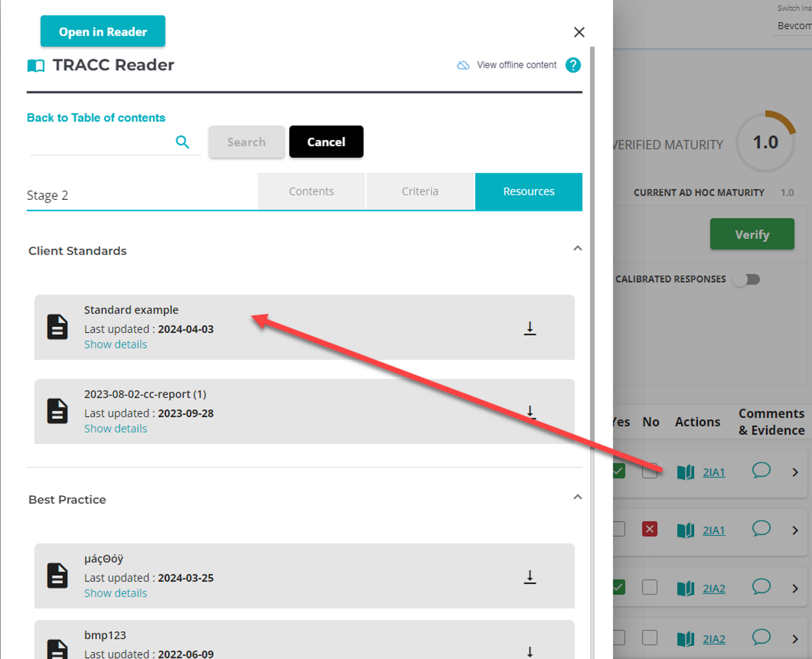Click the Actions column header
The width and height of the screenshot is (812, 659).
coord(697,422)
